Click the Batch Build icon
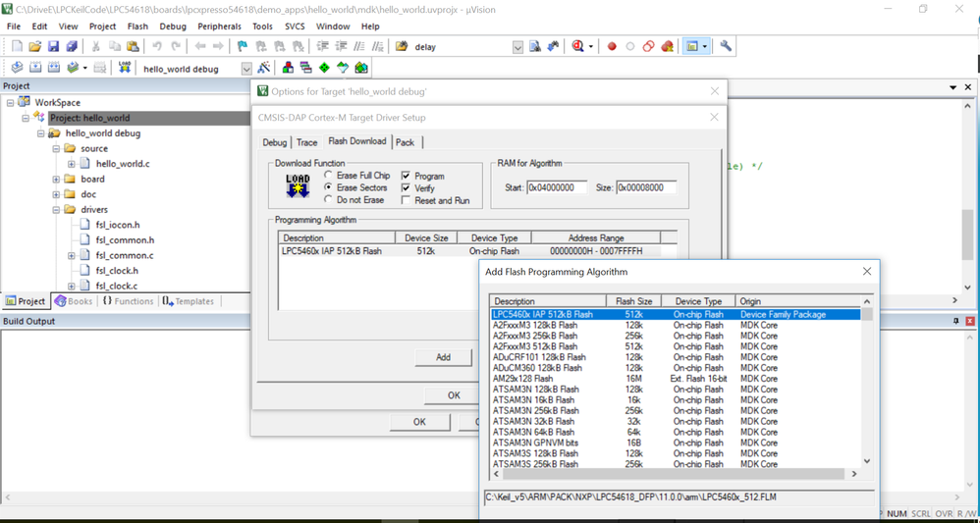This screenshot has width=980, height=523. [x=73, y=68]
